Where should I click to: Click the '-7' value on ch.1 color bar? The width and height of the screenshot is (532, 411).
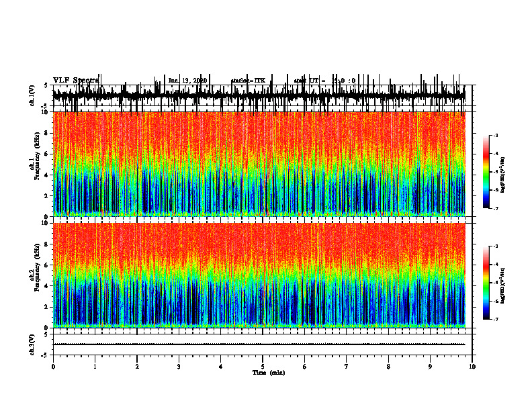(496, 208)
